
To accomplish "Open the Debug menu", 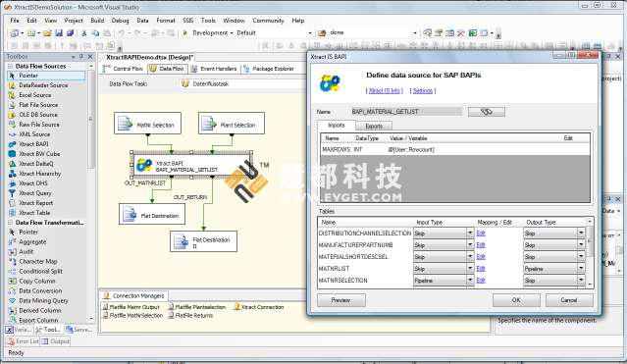I will (x=120, y=21).
